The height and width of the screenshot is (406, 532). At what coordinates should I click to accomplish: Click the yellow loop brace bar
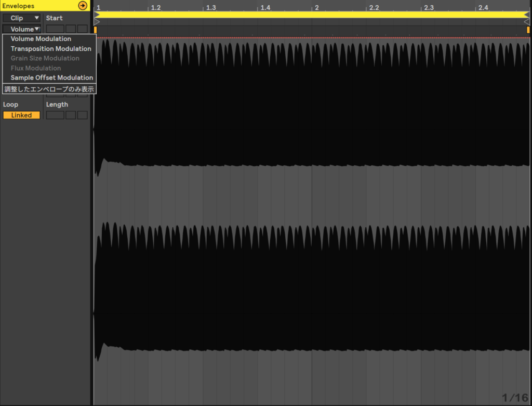312,15
